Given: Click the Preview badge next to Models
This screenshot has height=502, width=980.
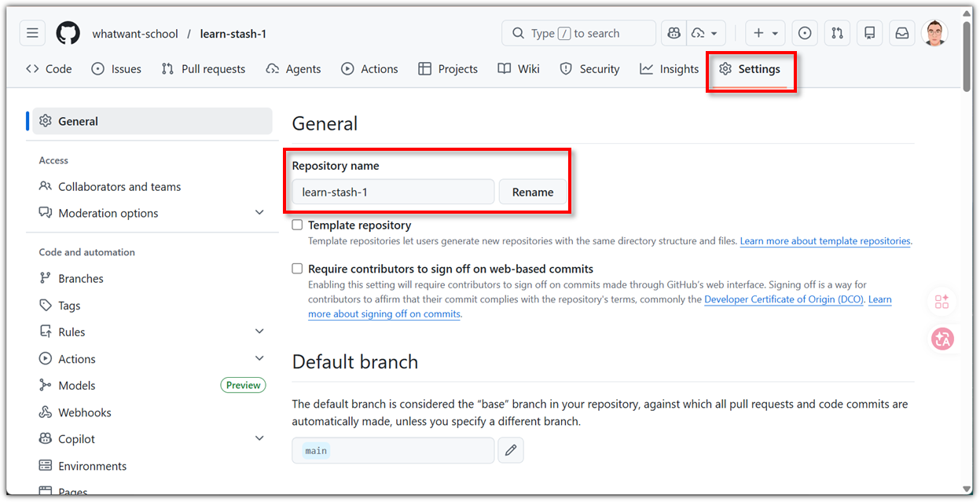Looking at the screenshot, I should (x=243, y=385).
